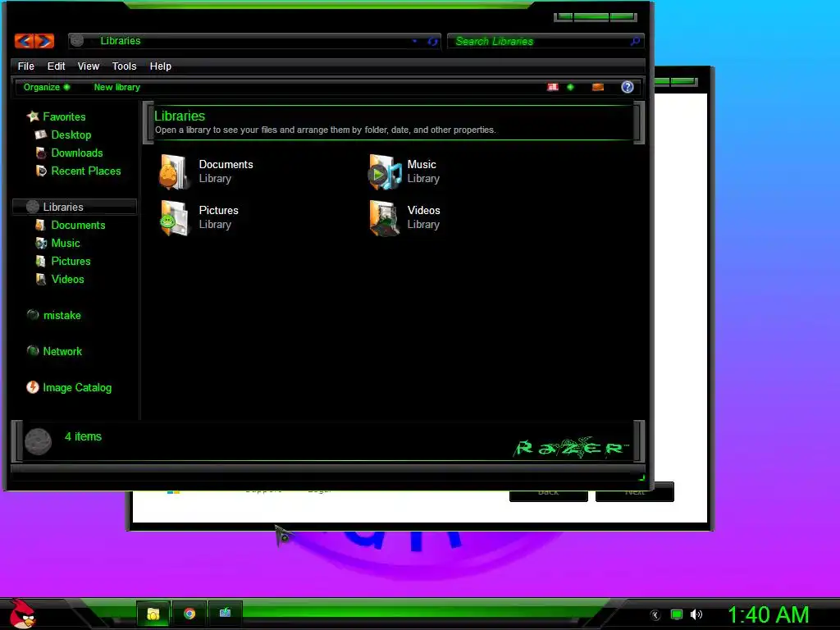Screen dimensions: 840x630
Task: Click the 1:40 AM clock
Action: [x=768, y=615]
